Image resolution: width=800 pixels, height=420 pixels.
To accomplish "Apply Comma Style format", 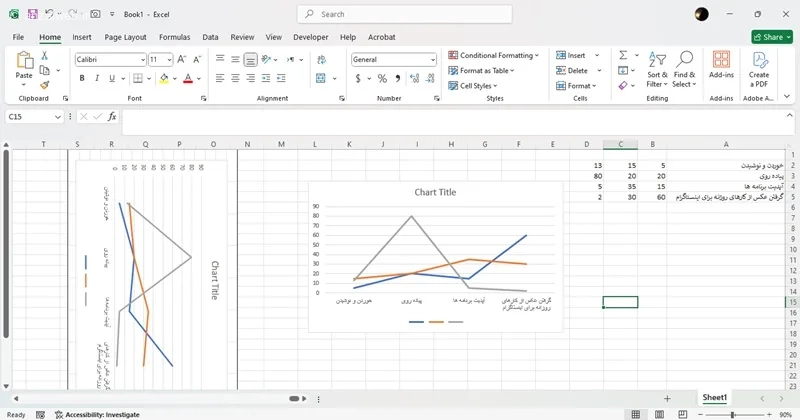I will point(398,78).
